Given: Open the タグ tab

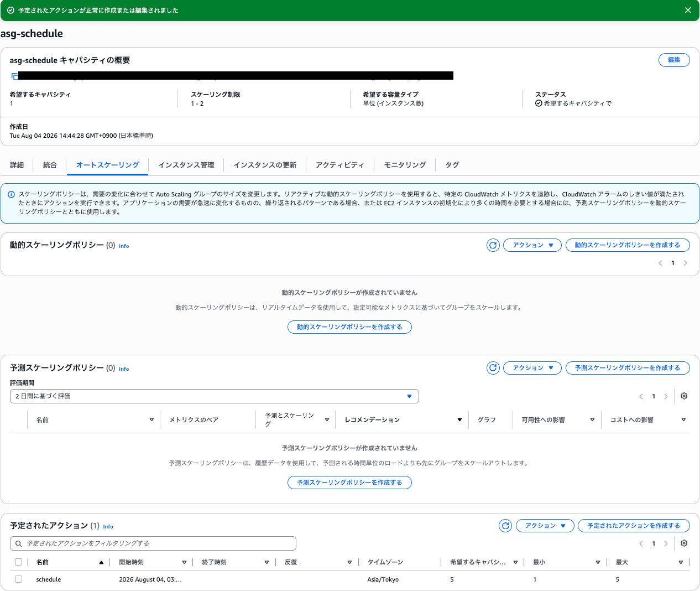Looking at the screenshot, I should 452,165.
